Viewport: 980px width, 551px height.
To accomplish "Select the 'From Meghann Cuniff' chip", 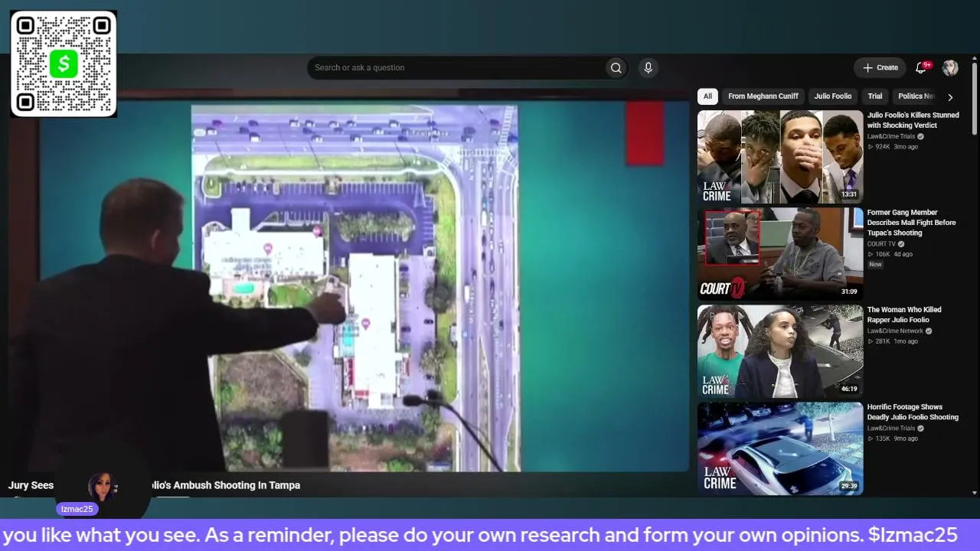I will [x=763, y=96].
